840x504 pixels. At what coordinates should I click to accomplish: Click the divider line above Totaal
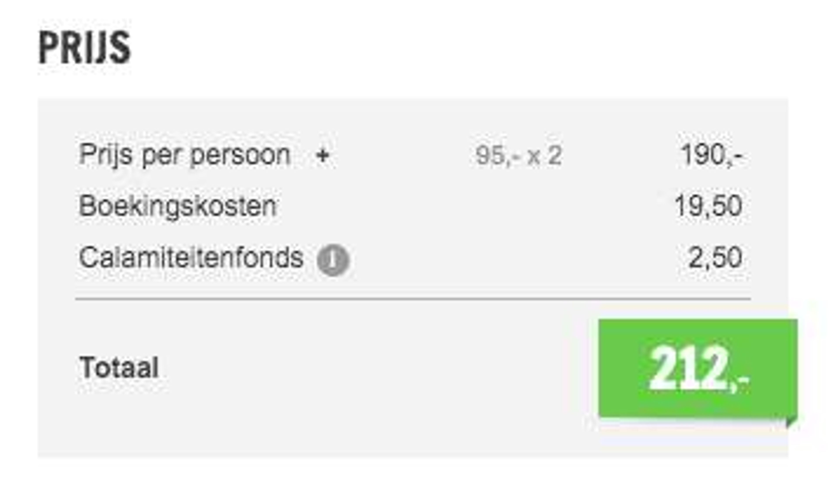tap(413, 299)
